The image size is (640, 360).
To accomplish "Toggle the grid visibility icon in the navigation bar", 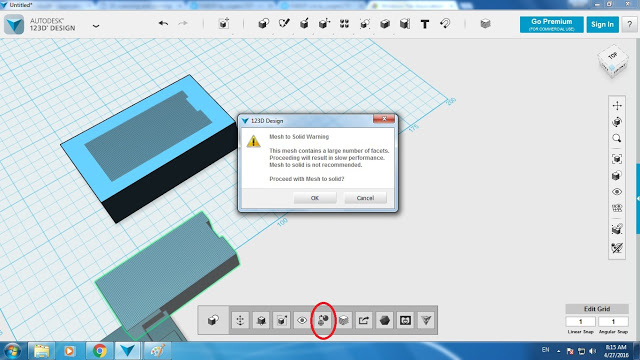I will coord(617,208).
